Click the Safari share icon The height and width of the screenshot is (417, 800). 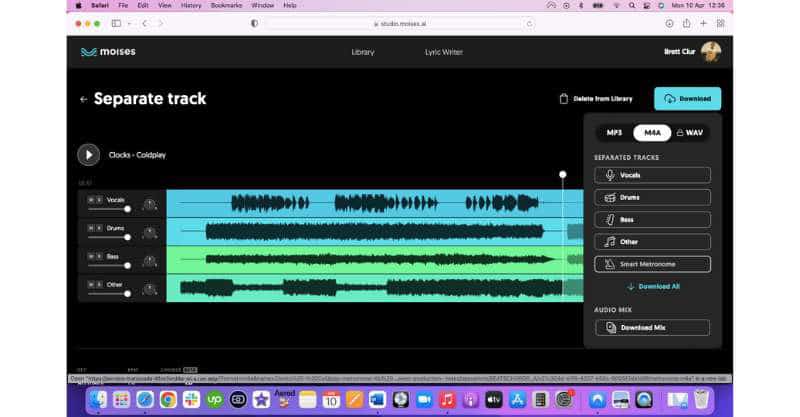coord(686,23)
